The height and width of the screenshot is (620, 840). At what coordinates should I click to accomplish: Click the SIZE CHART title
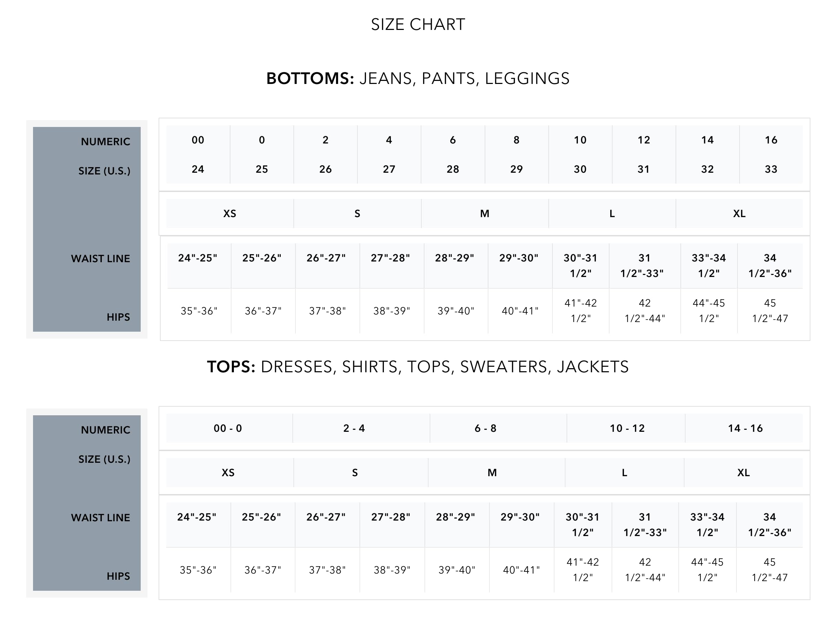(418, 25)
